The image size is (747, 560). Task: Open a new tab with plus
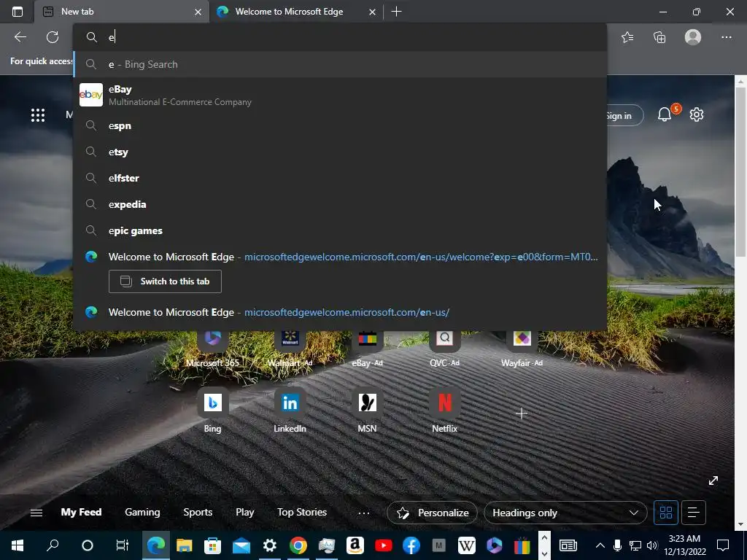396,12
